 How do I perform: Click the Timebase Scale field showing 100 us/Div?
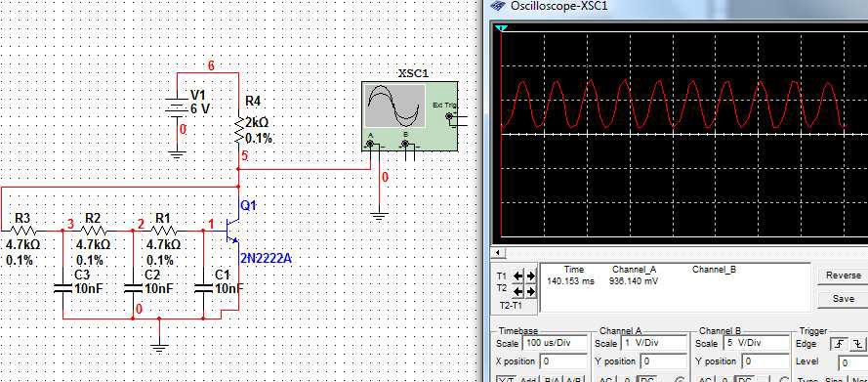point(555,343)
